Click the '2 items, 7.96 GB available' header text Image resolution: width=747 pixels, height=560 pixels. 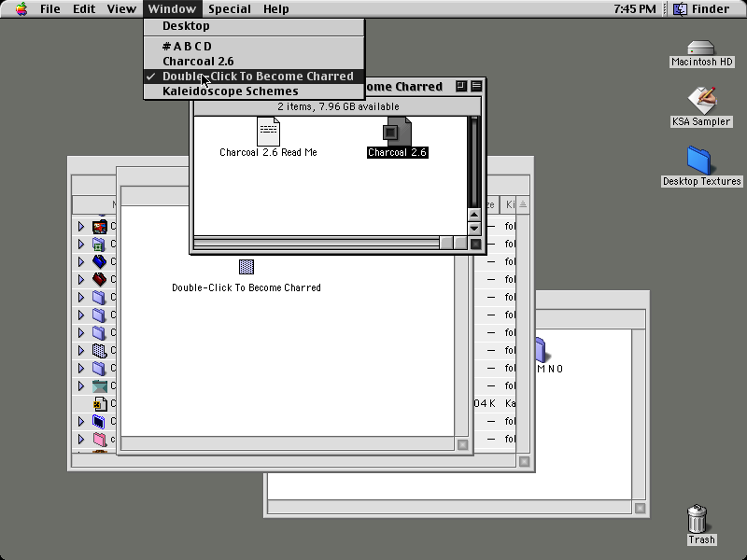(x=338, y=106)
